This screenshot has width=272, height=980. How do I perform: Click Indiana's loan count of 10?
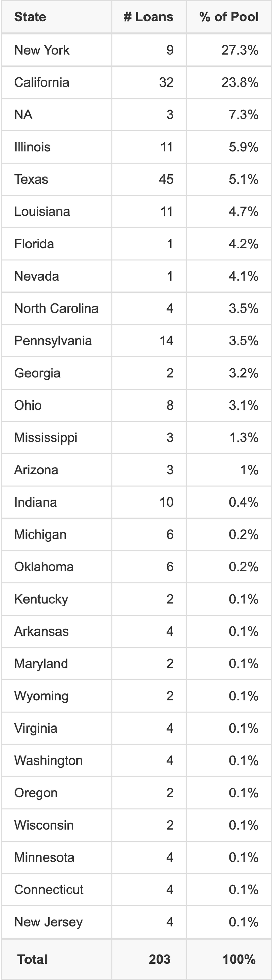[x=167, y=502]
